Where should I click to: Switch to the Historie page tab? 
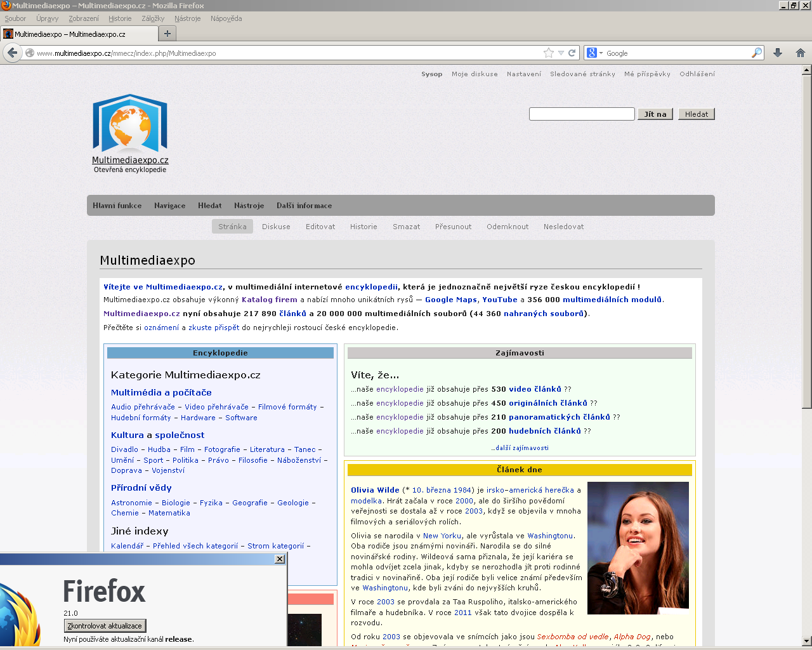coord(363,227)
